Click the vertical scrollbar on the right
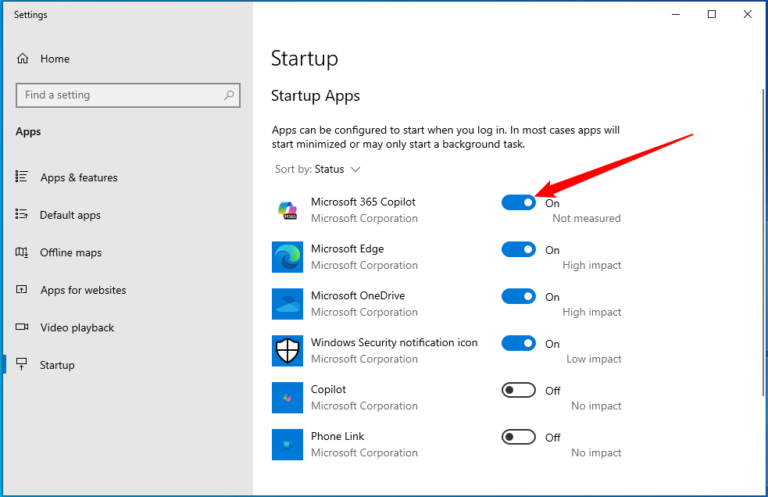This screenshot has width=768, height=497. (764, 242)
